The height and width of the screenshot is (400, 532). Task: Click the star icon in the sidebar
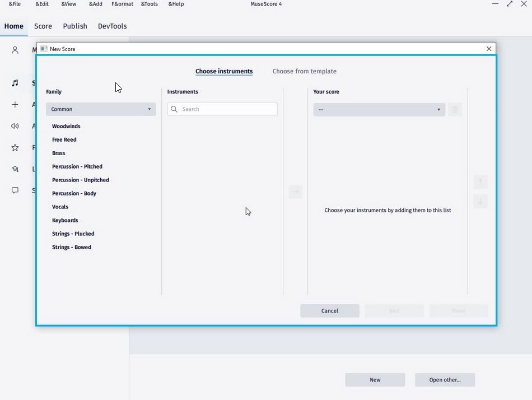(15, 147)
